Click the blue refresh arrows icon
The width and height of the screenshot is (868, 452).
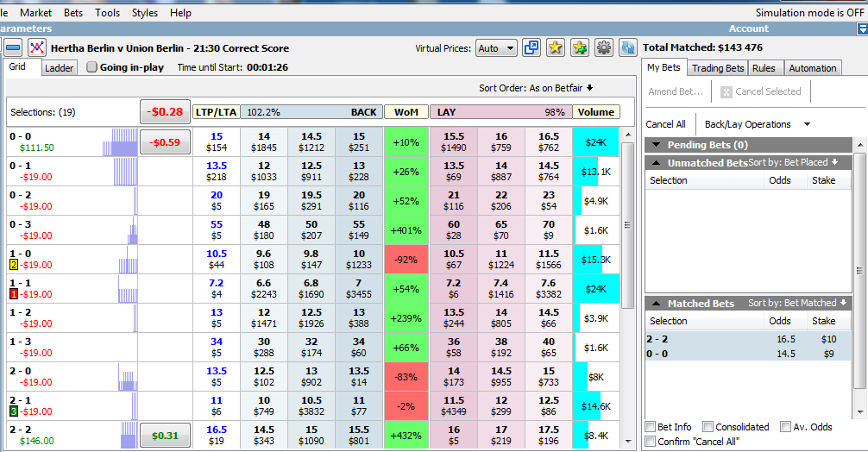coord(628,48)
